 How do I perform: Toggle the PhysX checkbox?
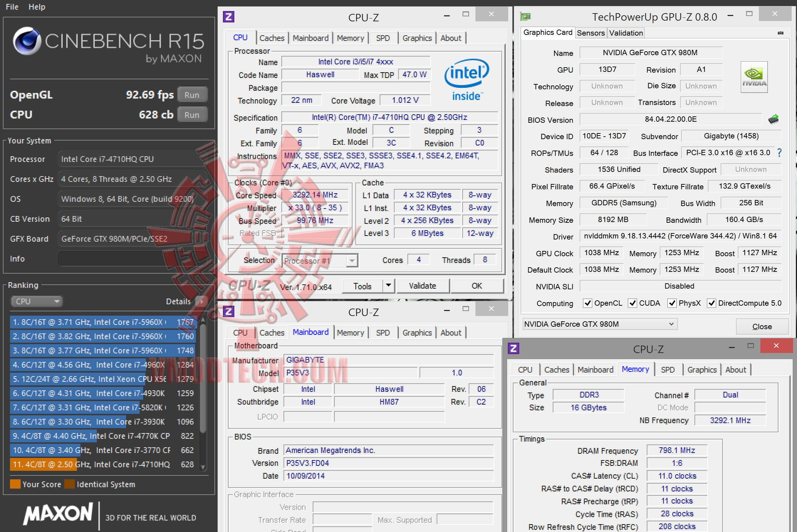tap(672, 303)
